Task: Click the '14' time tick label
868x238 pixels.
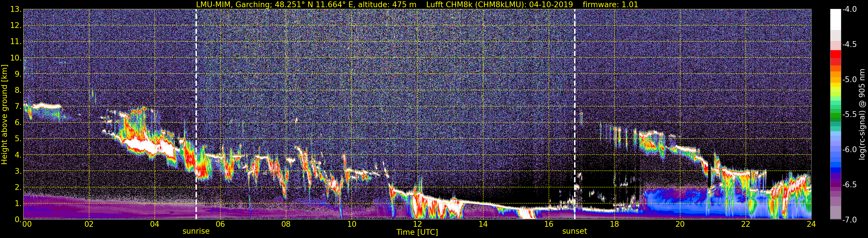Action: tap(483, 224)
